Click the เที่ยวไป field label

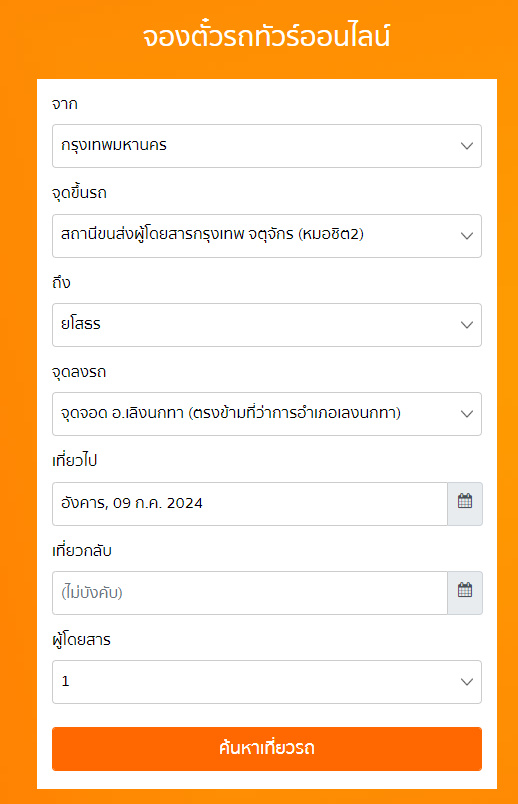click(x=75, y=460)
